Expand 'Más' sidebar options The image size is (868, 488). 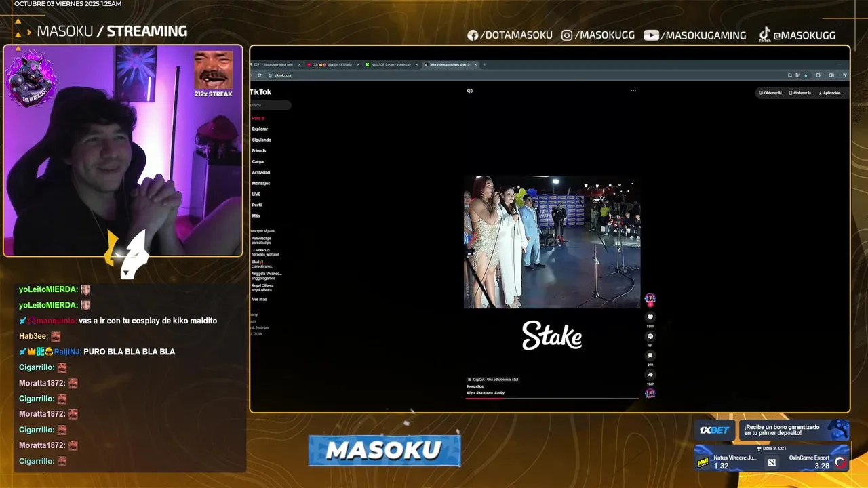click(256, 216)
